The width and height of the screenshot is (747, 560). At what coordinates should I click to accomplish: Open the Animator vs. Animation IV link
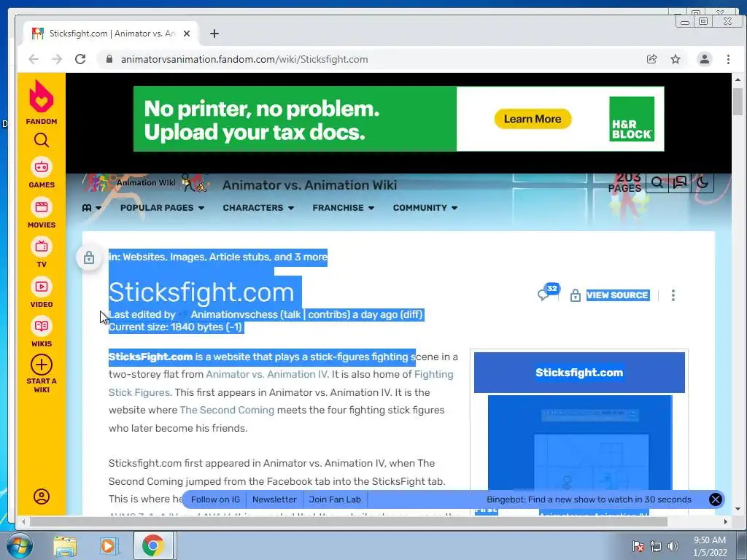click(266, 374)
